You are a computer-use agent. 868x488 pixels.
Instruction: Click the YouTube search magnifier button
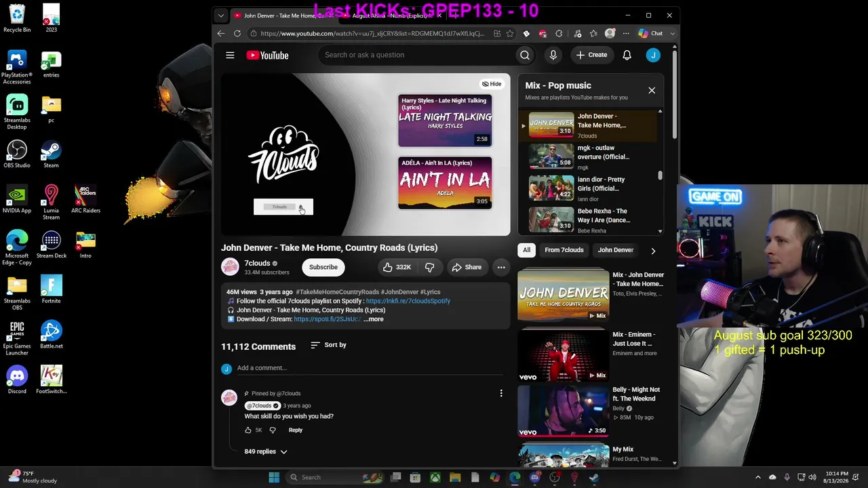(525, 55)
